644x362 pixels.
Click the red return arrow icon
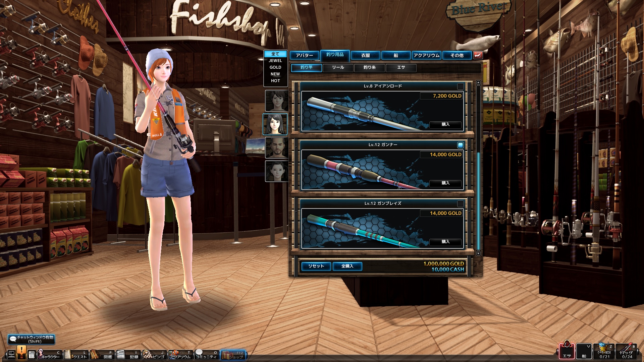coord(478,55)
